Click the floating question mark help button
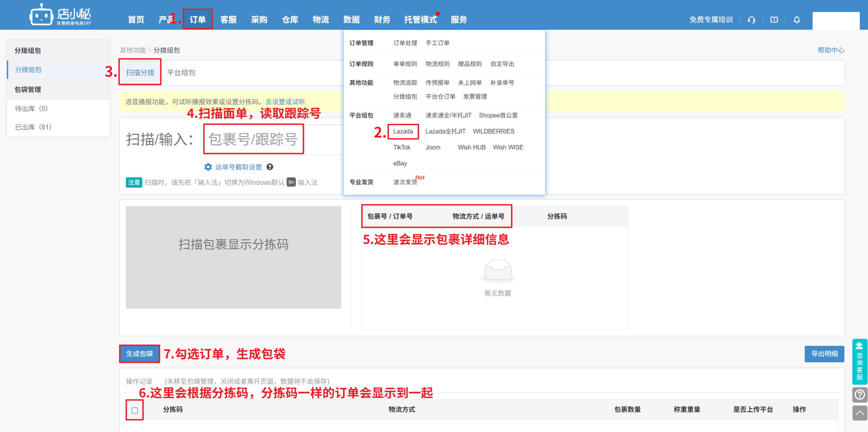The width and height of the screenshot is (868, 432). (x=859, y=395)
